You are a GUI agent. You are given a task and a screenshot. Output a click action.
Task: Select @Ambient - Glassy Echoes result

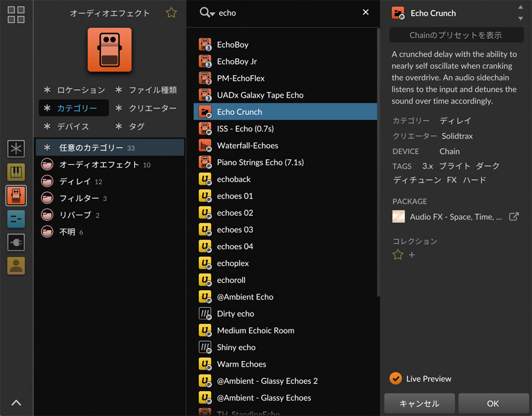(x=285, y=398)
